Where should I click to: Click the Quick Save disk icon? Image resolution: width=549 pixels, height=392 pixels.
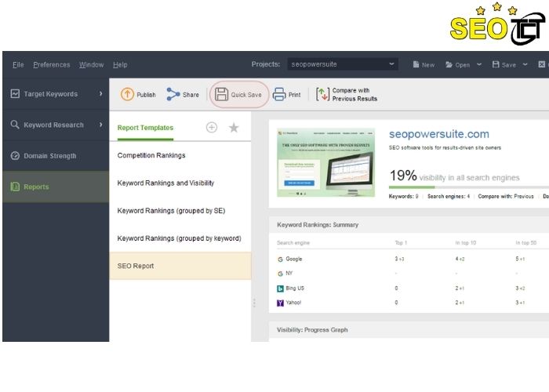pos(221,94)
